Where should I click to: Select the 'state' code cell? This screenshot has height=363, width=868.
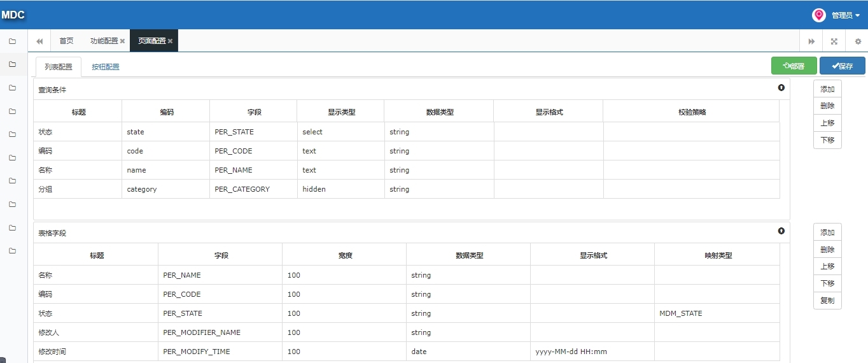click(x=165, y=132)
